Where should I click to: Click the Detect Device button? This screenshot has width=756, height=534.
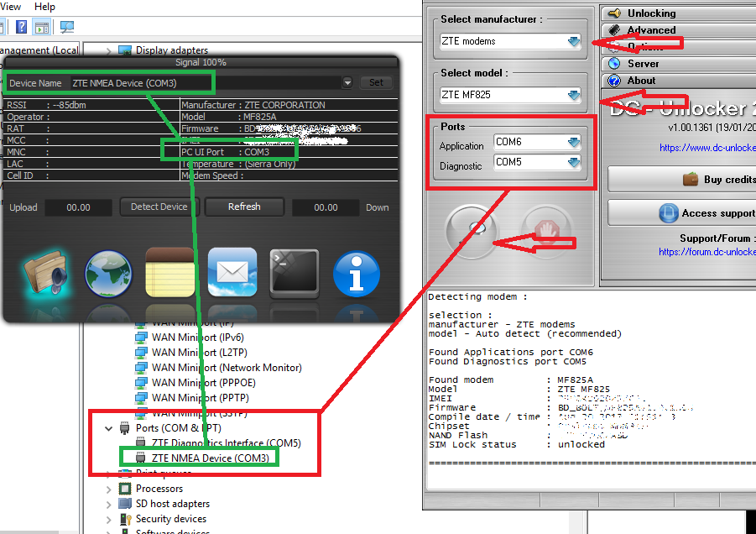159,207
